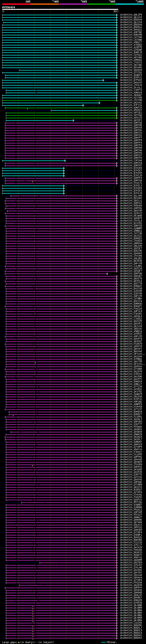Image resolution: width=146 pixels, height=644 pixels.
Task: Select the UniRef100_B5TYQ0 label
Action: pyautogui.click(x=131, y=503)
